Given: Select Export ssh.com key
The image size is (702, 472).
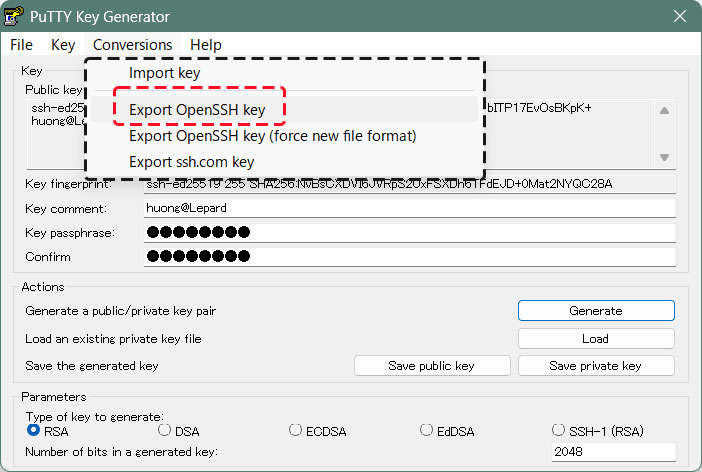Looking at the screenshot, I should [191, 162].
